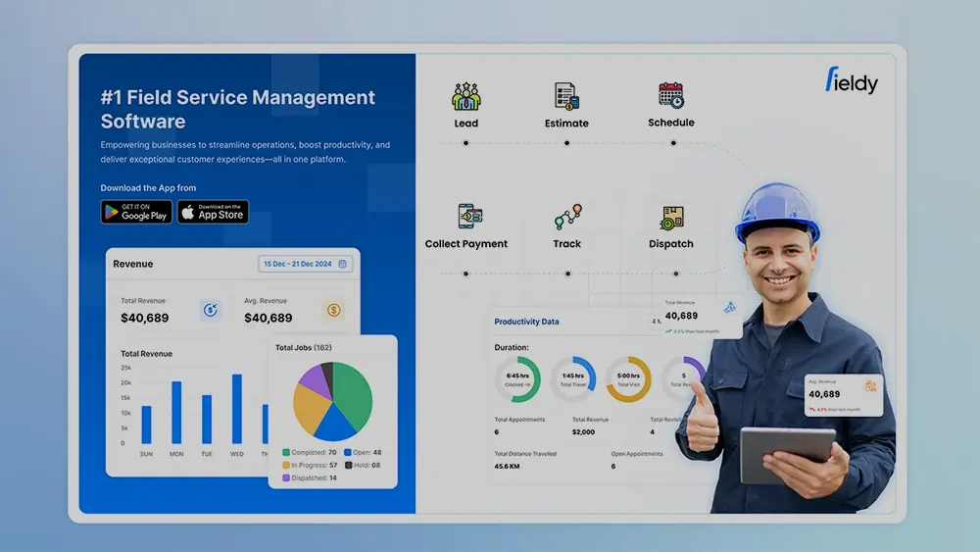This screenshot has width=980, height=552.
Task: Click the calendar icon in the date range field
Action: pos(342,264)
